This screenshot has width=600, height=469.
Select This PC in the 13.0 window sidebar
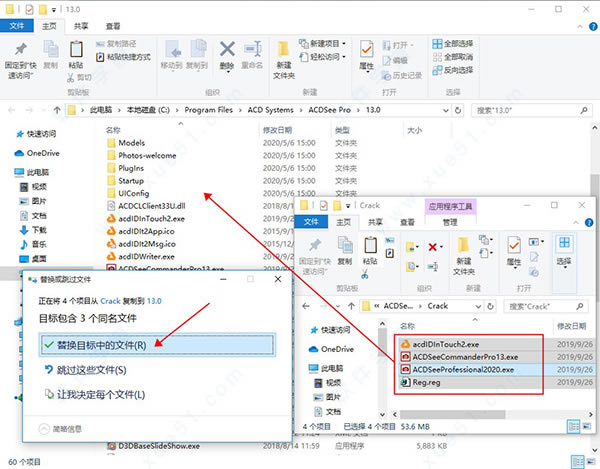point(32,172)
